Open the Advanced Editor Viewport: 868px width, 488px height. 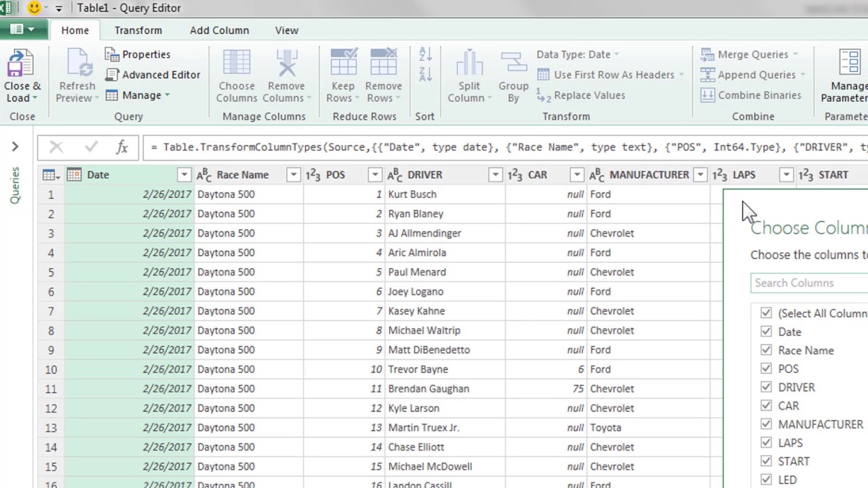(x=153, y=75)
